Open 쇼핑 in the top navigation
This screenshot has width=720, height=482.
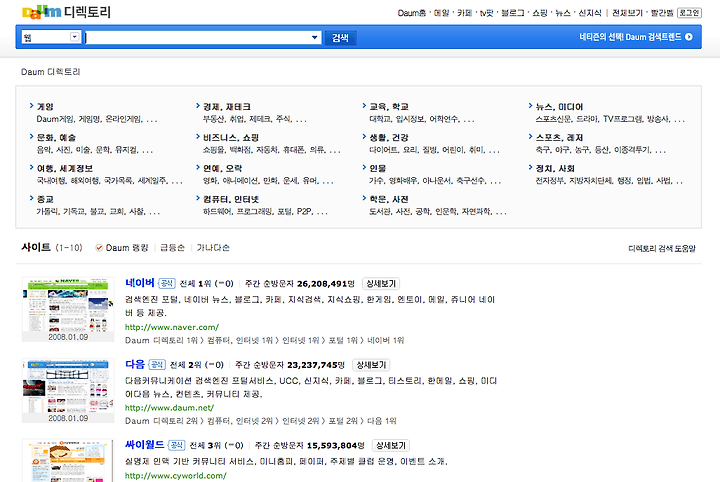pyautogui.click(x=540, y=13)
